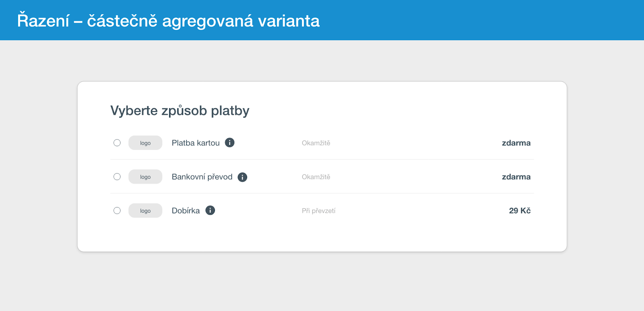Open info icon next to Platba kartou
Screen dimensions: 644x311
coord(229,143)
